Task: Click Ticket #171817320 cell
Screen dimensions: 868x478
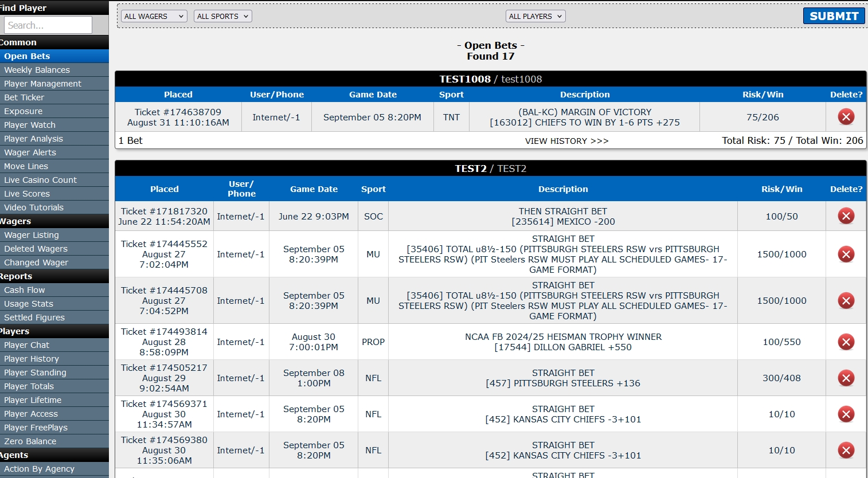Action: coord(165,216)
